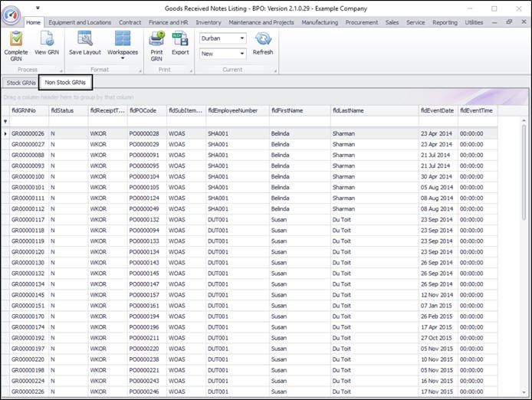Expand the Process group launcher arrow
This screenshot has height=400, width=532.
point(60,70)
